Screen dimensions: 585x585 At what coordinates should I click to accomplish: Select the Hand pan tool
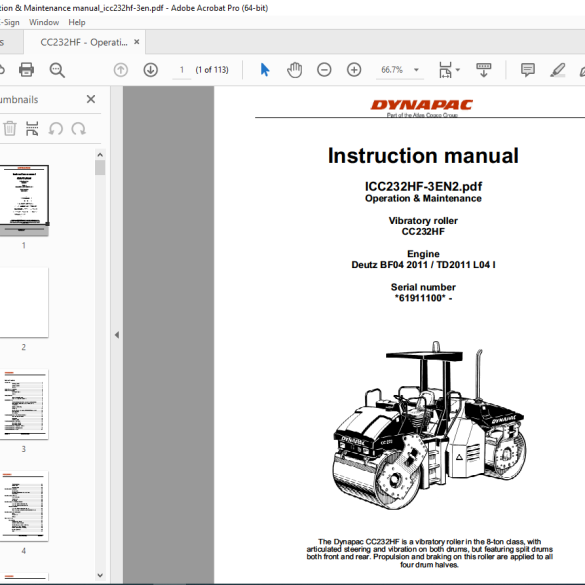click(x=294, y=70)
